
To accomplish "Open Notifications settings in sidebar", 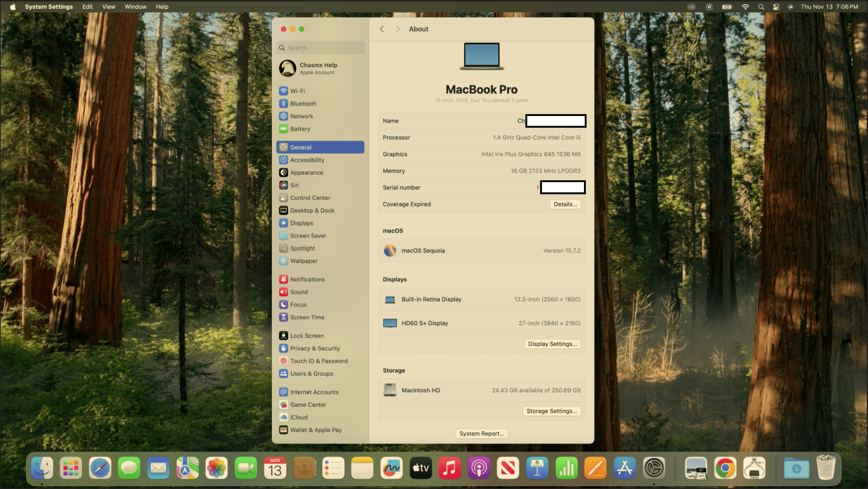I will point(307,279).
